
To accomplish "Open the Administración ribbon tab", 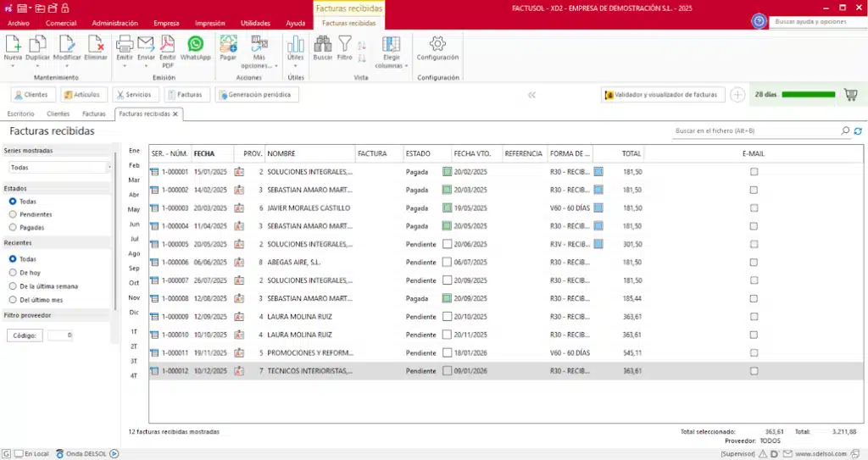I will point(114,23).
